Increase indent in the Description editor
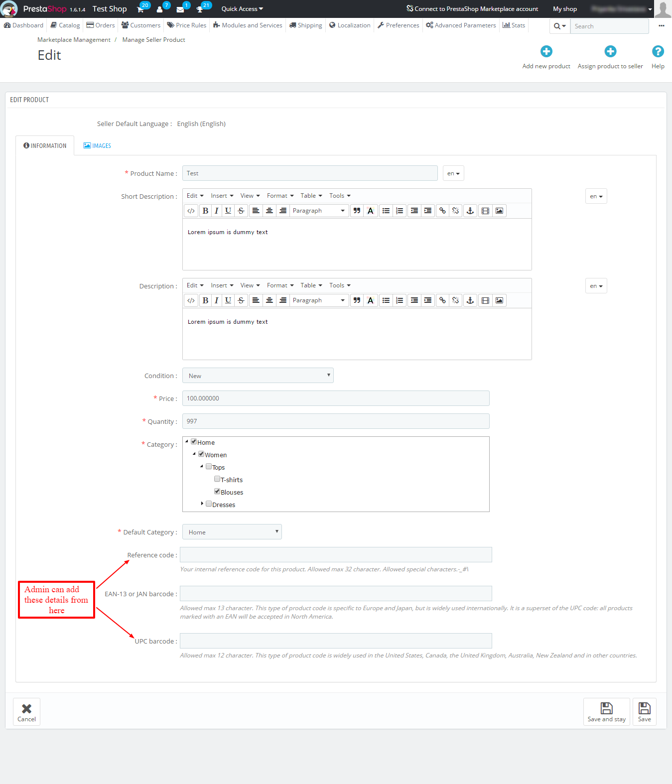672x784 pixels. 428,300
